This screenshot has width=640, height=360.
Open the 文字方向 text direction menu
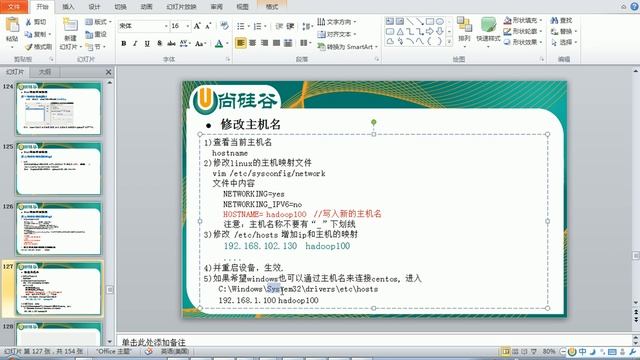pyautogui.click(x=337, y=22)
